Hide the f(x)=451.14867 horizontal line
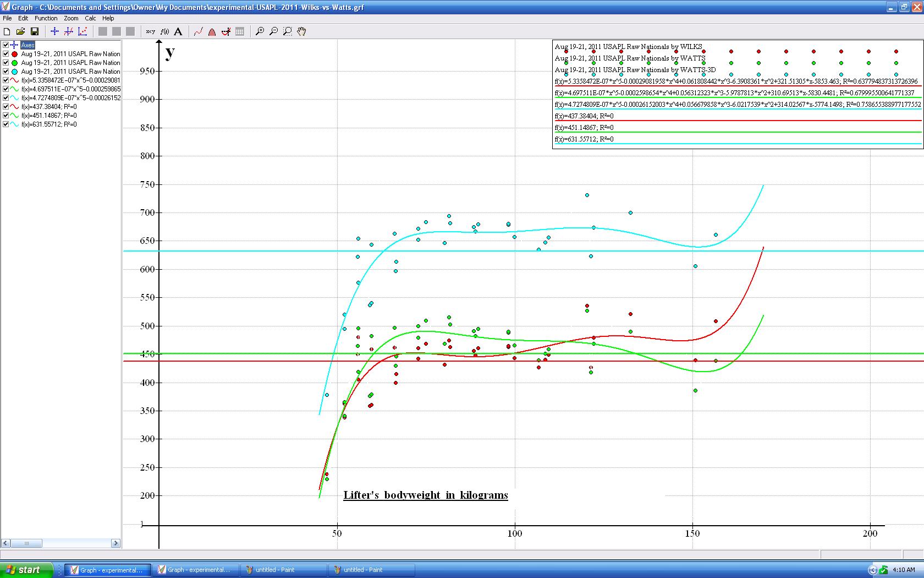 click(5, 116)
